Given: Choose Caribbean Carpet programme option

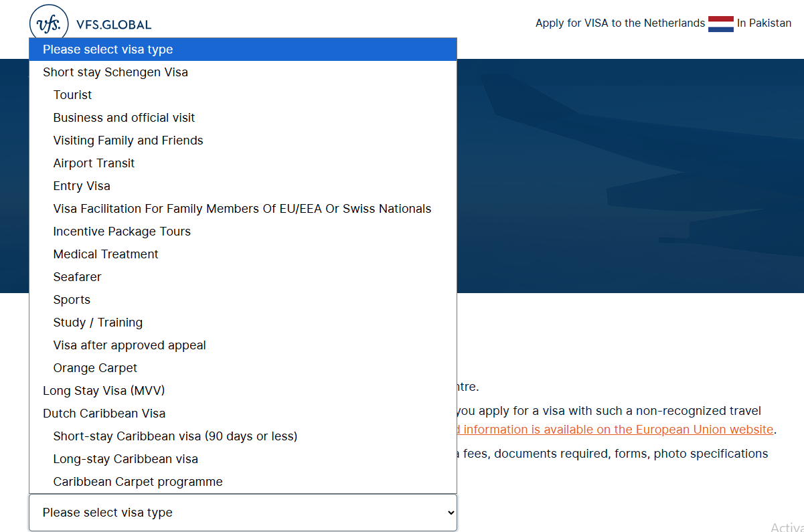Looking at the screenshot, I should coord(243,482).
